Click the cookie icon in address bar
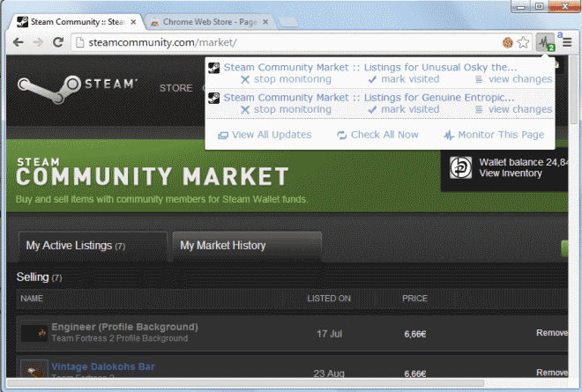Viewport: 582px width, 392px height. [507, 42]
